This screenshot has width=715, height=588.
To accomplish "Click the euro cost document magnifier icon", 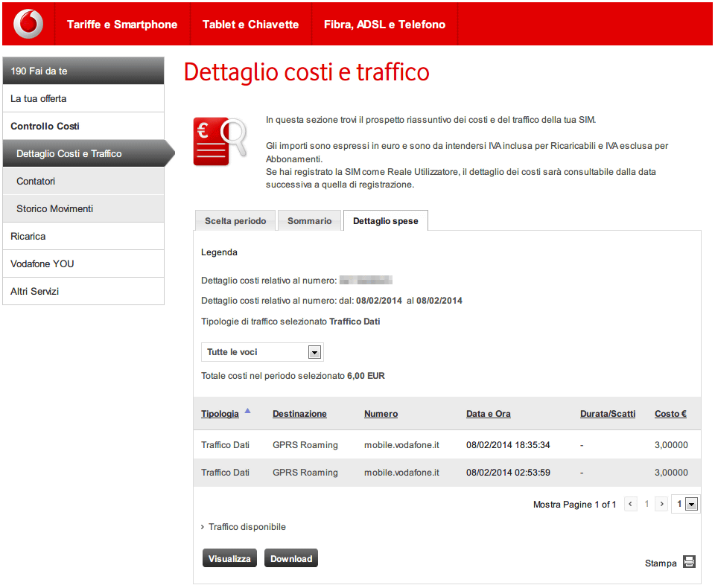I will pos(220,141).
